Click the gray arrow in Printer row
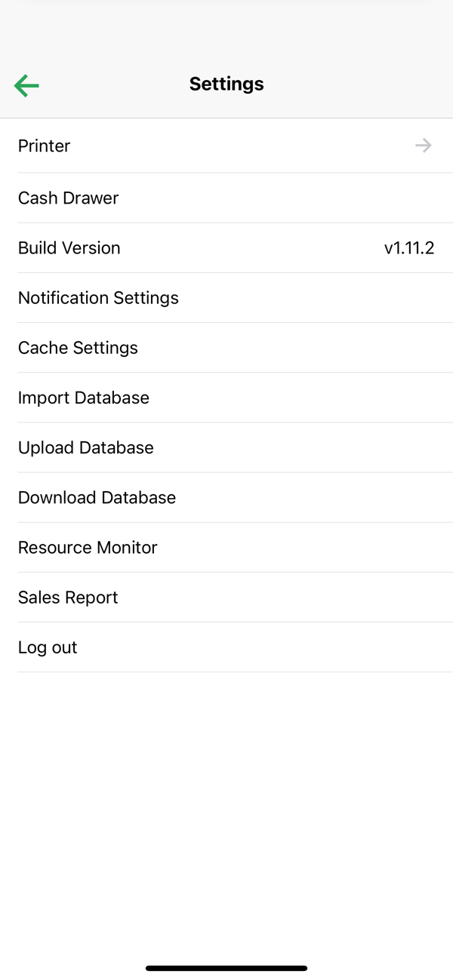453x980 pixels. [424, 146]
